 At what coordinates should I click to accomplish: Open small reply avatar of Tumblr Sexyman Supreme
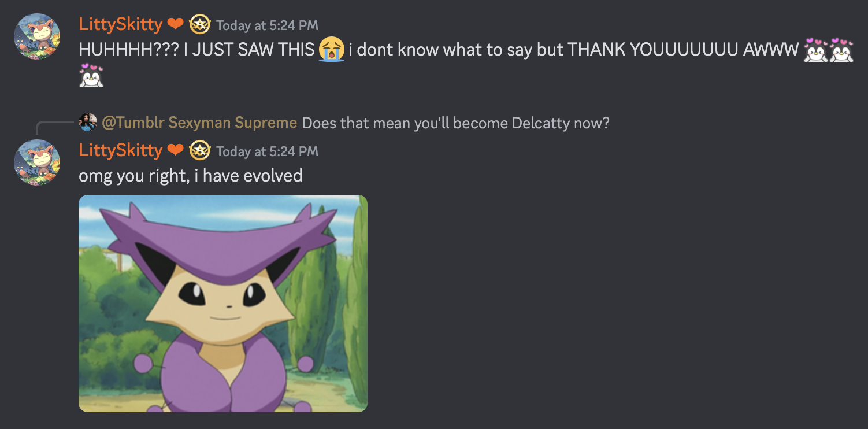(x=88, y=123)
